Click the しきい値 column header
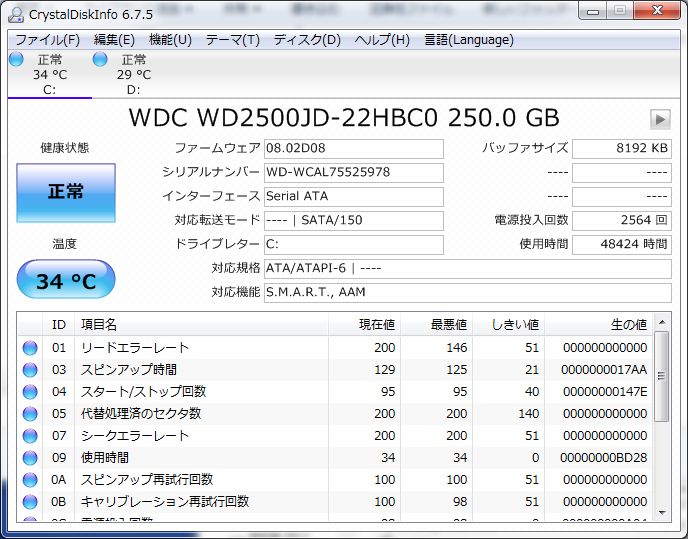This screenshot has height=539, width=688. click(x=508, y=325)
